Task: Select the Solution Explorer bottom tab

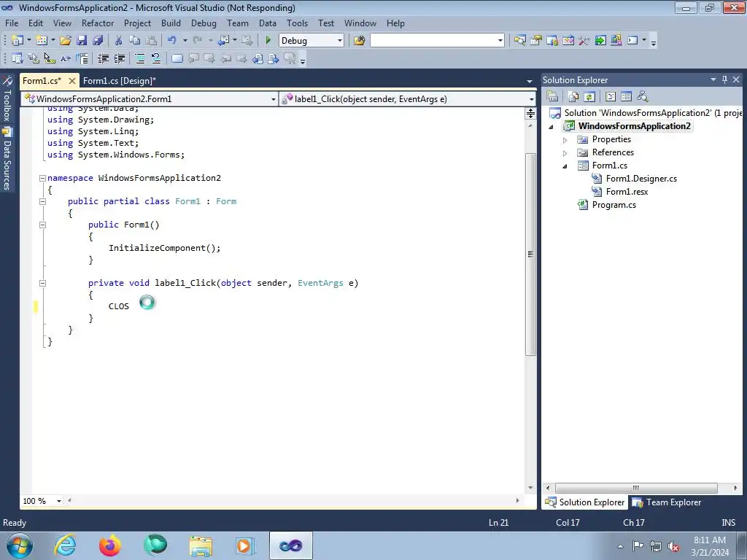Action: pos(585,502)
